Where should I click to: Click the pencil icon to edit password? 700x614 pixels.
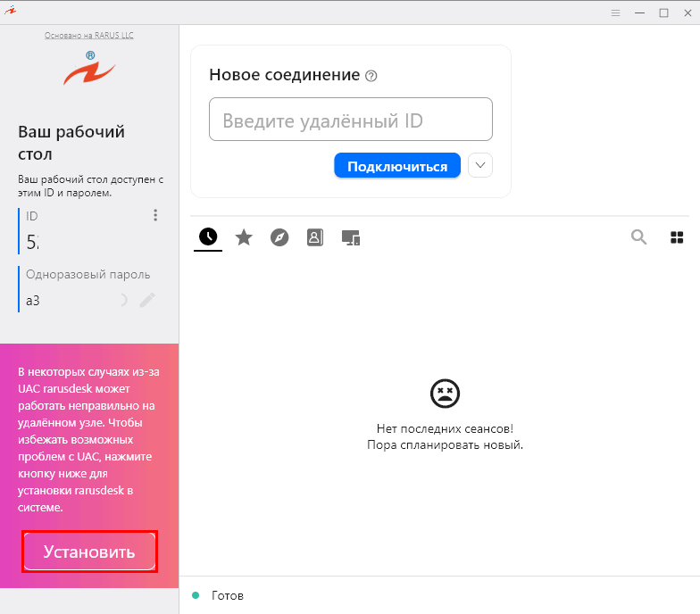click(147, 301)
